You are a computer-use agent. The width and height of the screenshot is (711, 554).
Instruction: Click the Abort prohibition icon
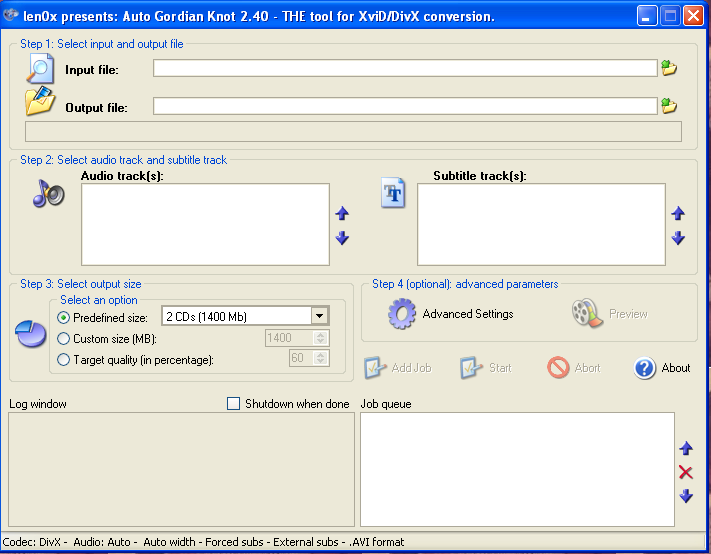coord(558,367)
